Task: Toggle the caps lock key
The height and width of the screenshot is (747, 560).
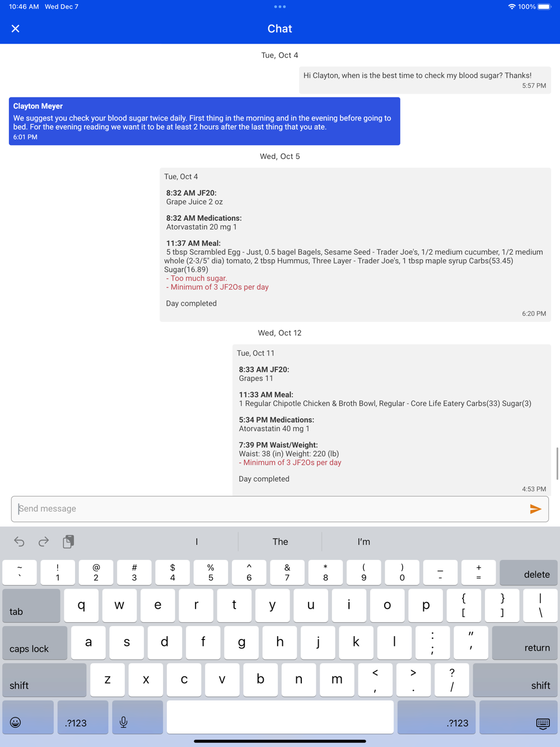Action: click(x=35, y=642)
